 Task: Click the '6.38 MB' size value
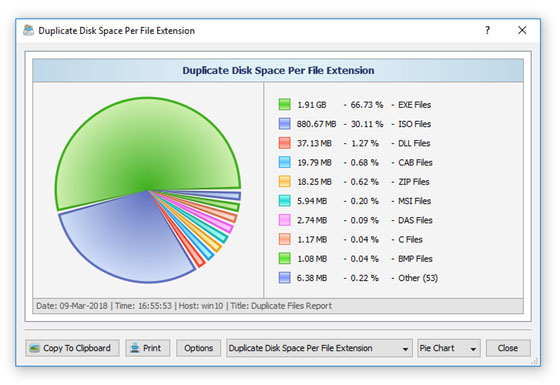(312, 278)
